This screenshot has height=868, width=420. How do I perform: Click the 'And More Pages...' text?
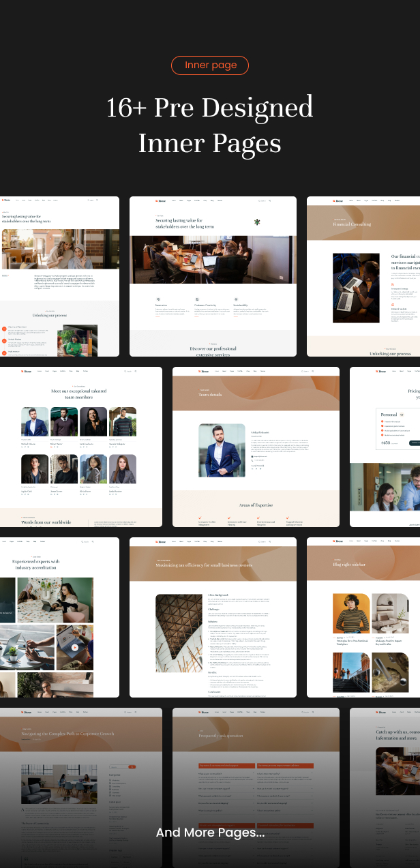click(210, 833)
